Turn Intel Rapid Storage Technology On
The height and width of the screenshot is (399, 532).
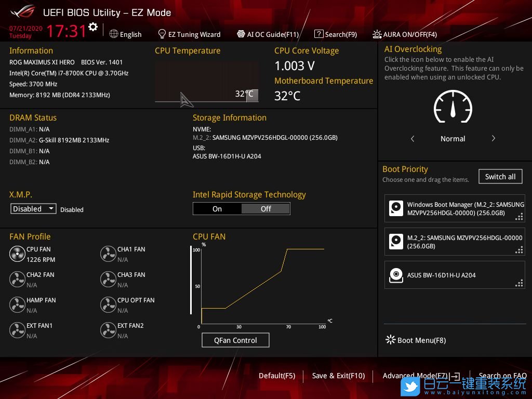click(217, 209)
